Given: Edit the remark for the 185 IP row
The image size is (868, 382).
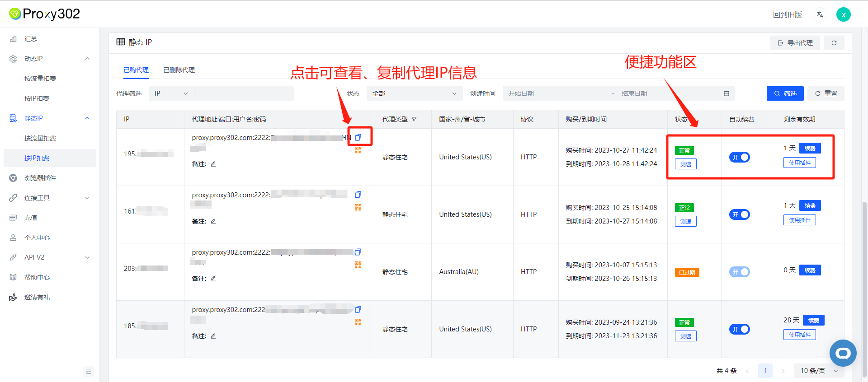Looking at the screenshot, I should [213, 336].
